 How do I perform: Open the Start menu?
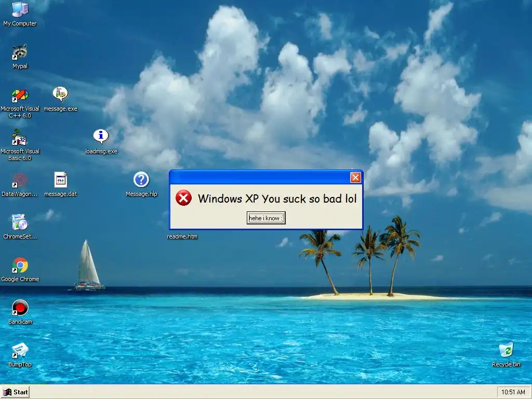(15, 392)
